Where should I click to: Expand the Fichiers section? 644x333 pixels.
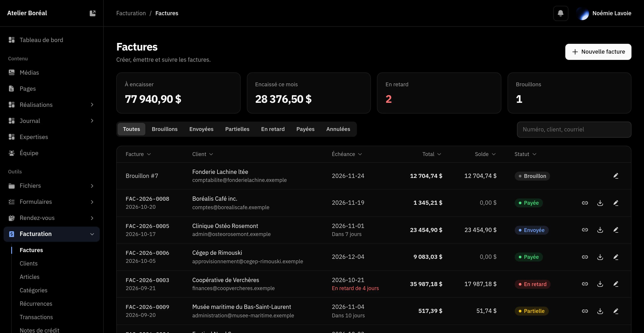pos(92,186)
